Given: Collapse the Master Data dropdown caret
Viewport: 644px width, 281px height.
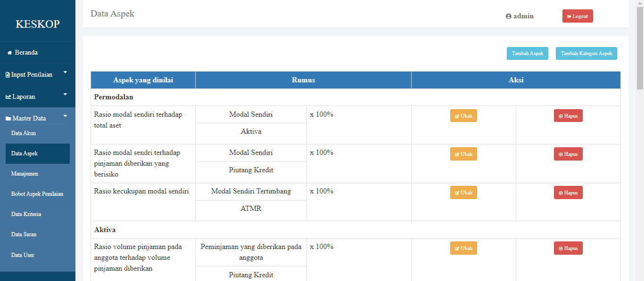Looking at the screenshot, I should point(65,116).
